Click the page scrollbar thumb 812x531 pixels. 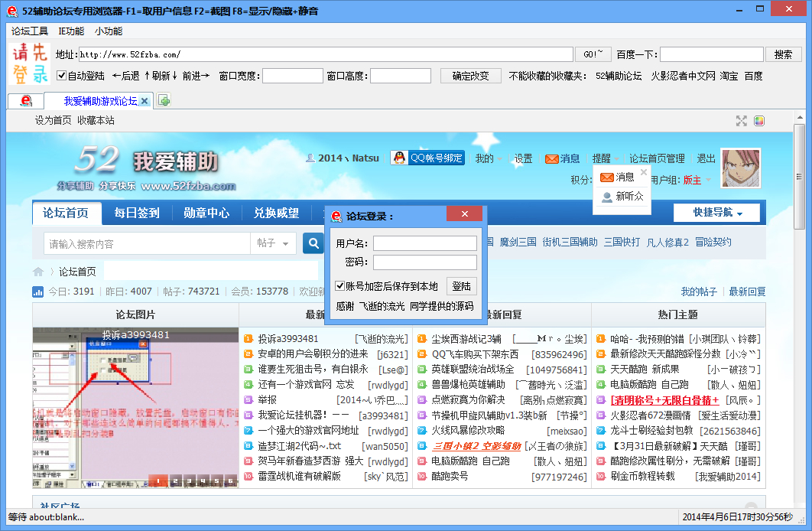click(800, 178)
